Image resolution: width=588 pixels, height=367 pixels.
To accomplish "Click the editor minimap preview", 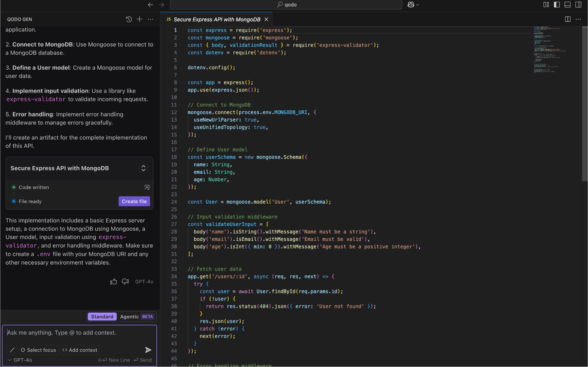I will coord(550,49).
